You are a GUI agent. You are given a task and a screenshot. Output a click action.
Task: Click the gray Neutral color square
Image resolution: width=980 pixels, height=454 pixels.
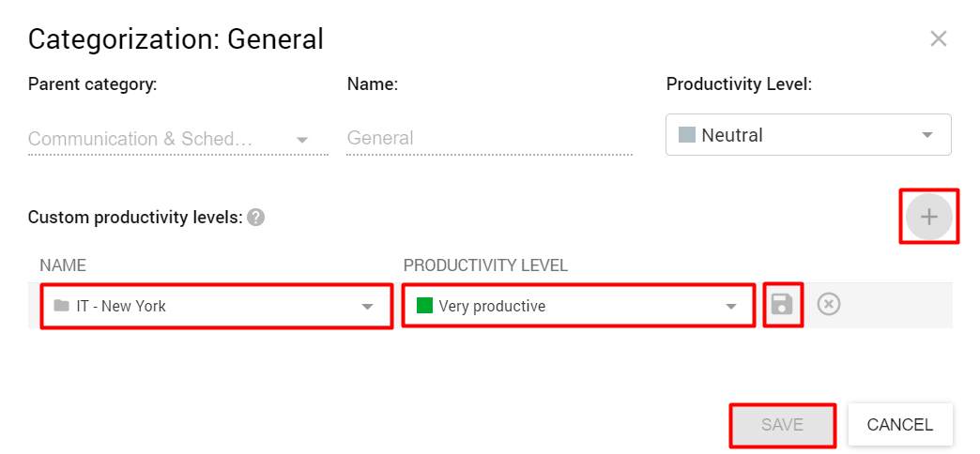686,135
